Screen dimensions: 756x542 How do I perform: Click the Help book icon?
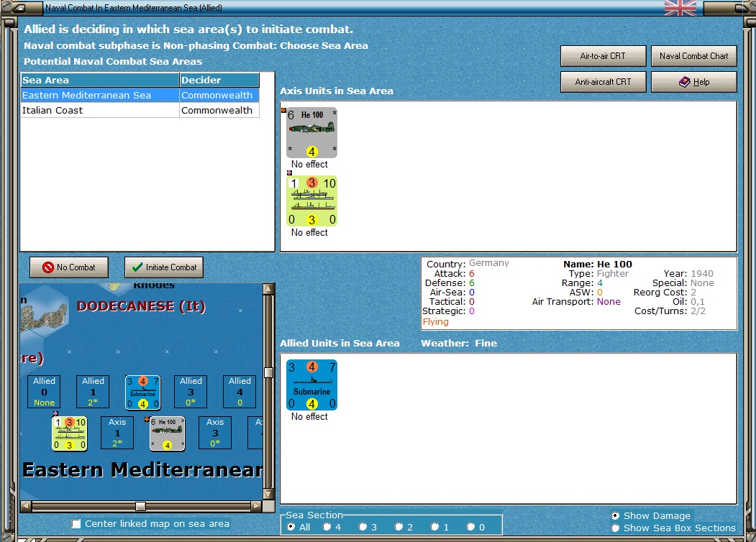684,82
